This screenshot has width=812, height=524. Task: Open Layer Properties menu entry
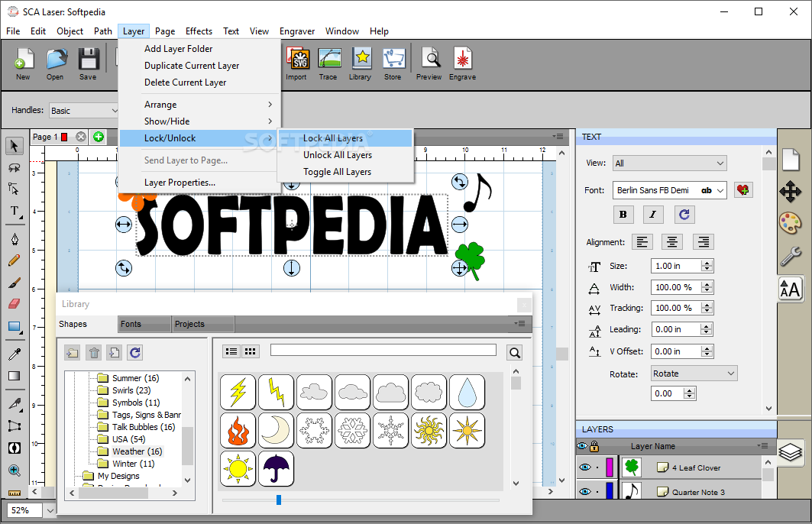point(200,183)
